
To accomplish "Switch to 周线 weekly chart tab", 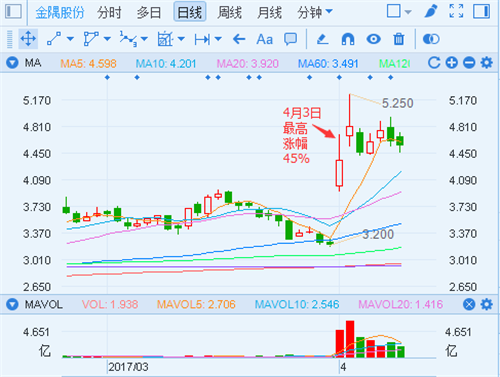I will (229, 13).
